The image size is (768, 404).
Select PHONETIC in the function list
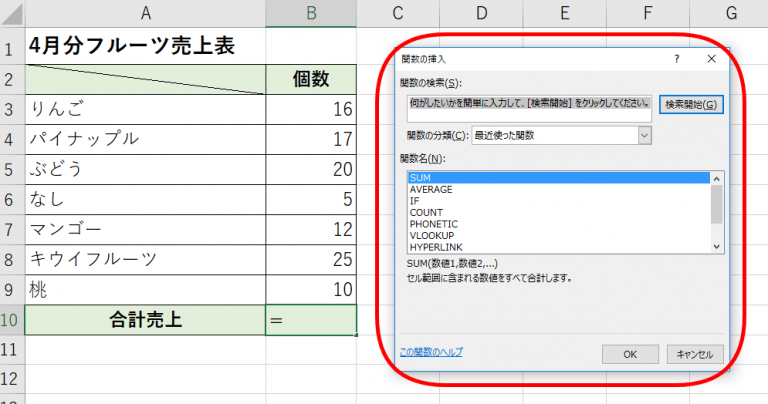(x=433, y=224)
